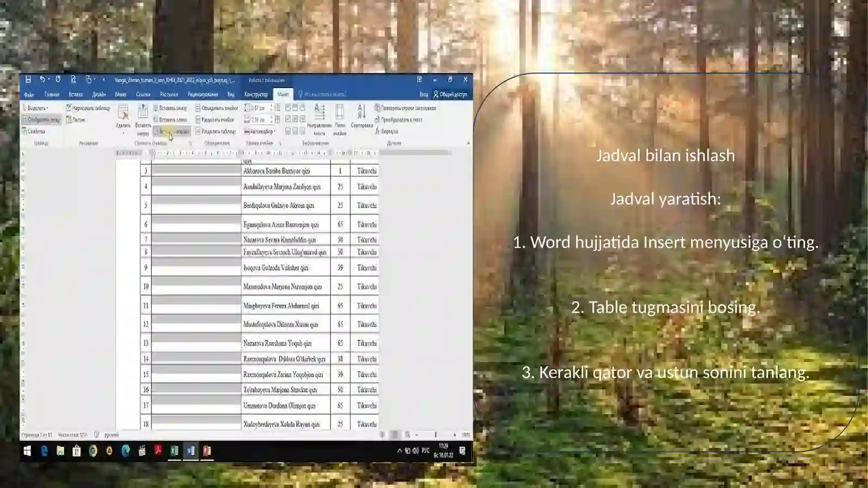Select bottom-right cell alignment button
The image size is (868, 488).
coord(302,131)
